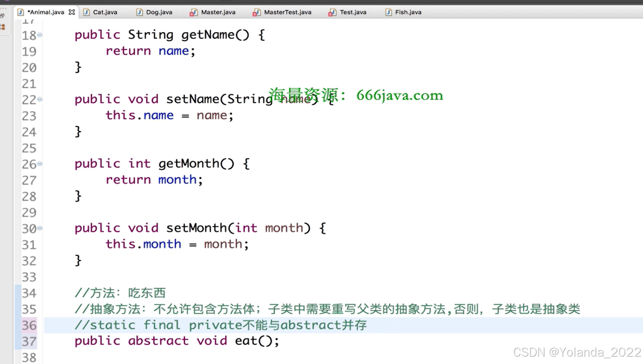Click the restore view icon in left sidebar
643x364 pixels.
(x=3, y=16)
